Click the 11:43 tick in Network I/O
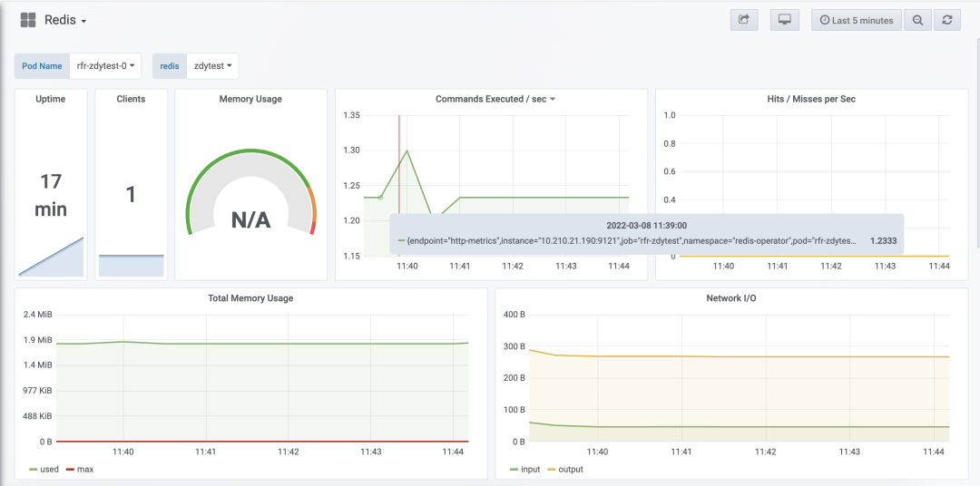Viewport: 980px width, 486px height. coord(849,452)
